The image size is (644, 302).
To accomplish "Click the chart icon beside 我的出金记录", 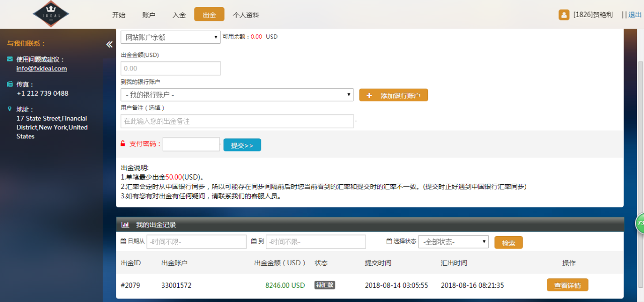I will [125, 225].
